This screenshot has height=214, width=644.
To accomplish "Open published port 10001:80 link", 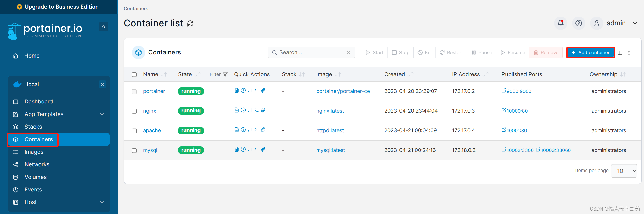I will click(x=514, y=130).
